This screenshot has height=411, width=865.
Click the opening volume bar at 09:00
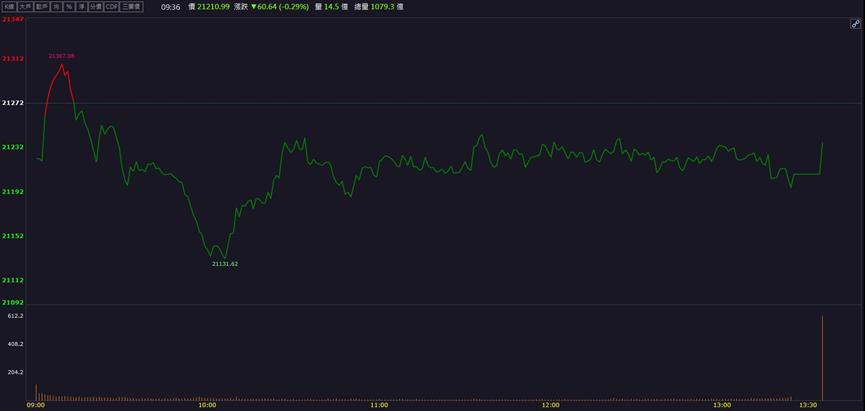click(x=36, y=393)
